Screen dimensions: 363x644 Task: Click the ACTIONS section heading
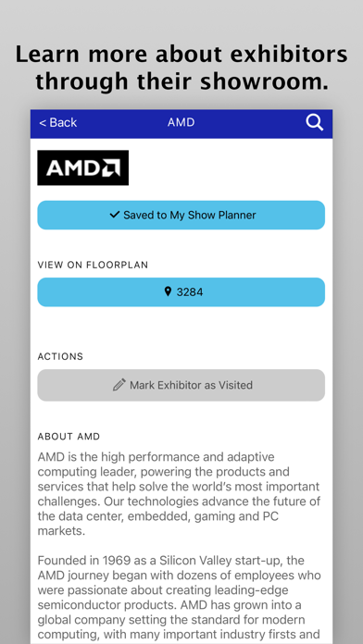(x=60, y=356)
